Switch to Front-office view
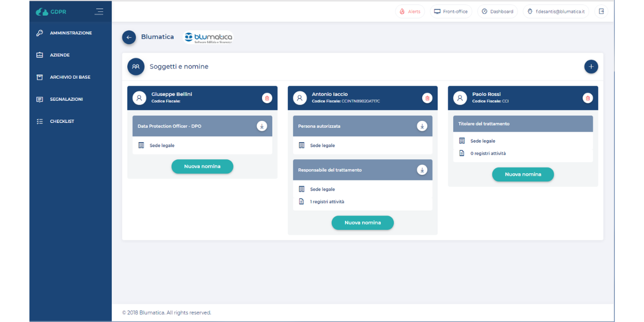This screenshot has height=322, width=644. tap(451, 11)
